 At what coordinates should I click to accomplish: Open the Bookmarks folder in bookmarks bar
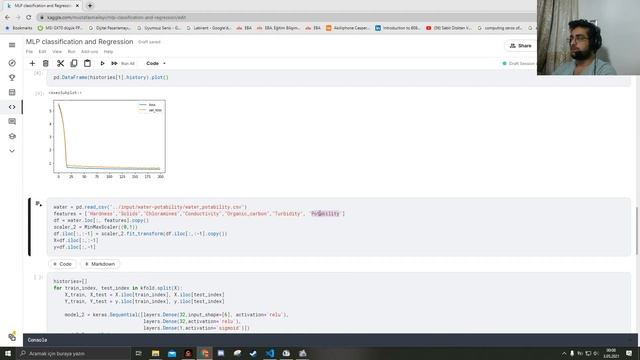pyautogui.click(x=19, y=28)
